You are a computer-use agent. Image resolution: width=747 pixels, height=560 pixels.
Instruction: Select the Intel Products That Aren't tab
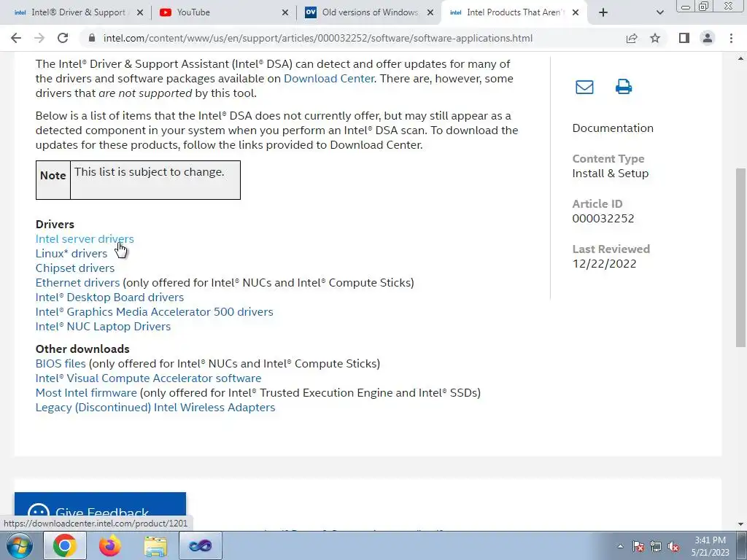pyautogui.click(x=513, y=12)
